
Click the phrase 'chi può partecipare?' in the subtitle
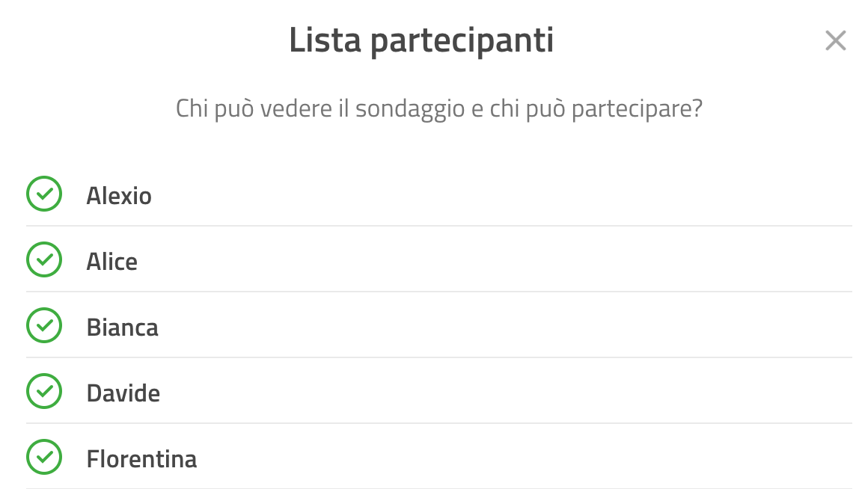coord(596,109)
